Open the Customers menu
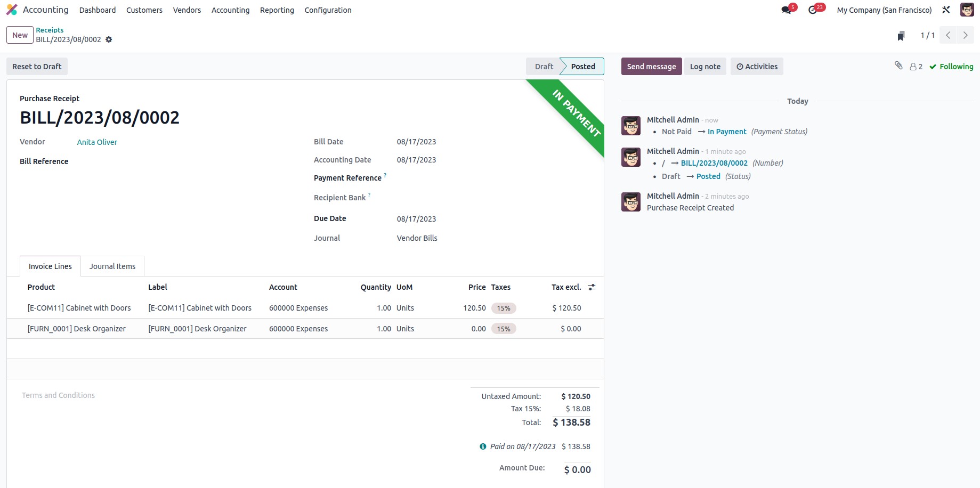 [x=144, y=10]
